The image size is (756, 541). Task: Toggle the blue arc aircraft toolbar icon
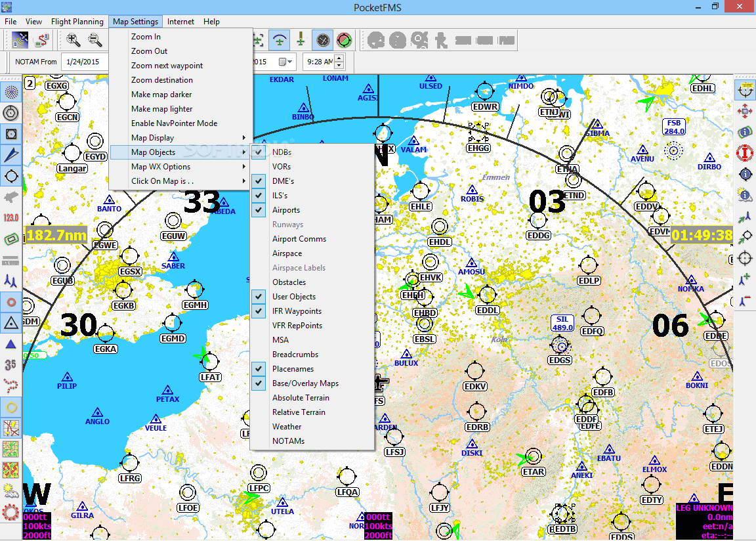(x=279, y=40)
